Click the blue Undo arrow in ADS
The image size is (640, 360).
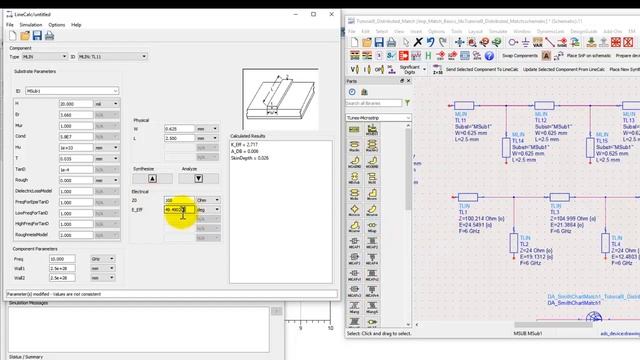coord(430,42)
